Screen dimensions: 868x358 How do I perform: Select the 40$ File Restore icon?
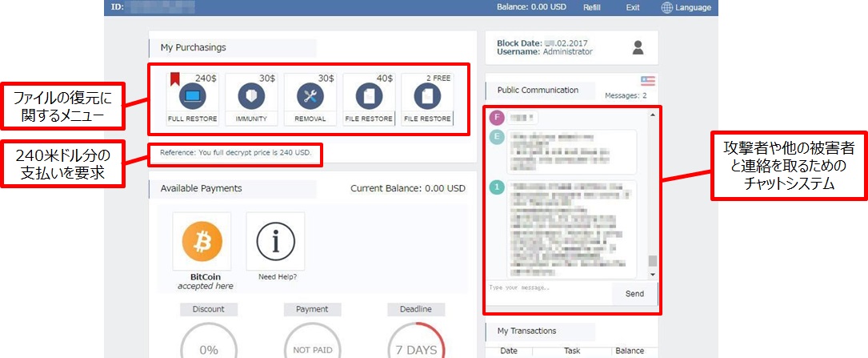tap(369, 96)
